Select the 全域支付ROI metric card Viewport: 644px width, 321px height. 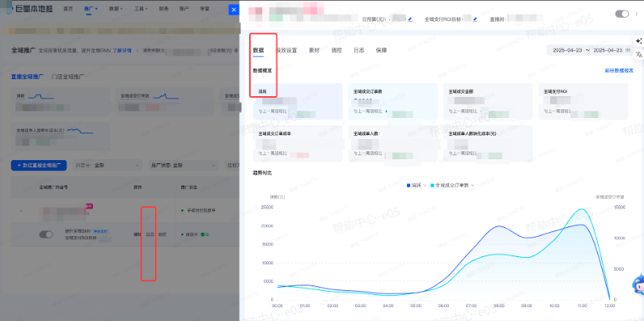click(583, 101)
